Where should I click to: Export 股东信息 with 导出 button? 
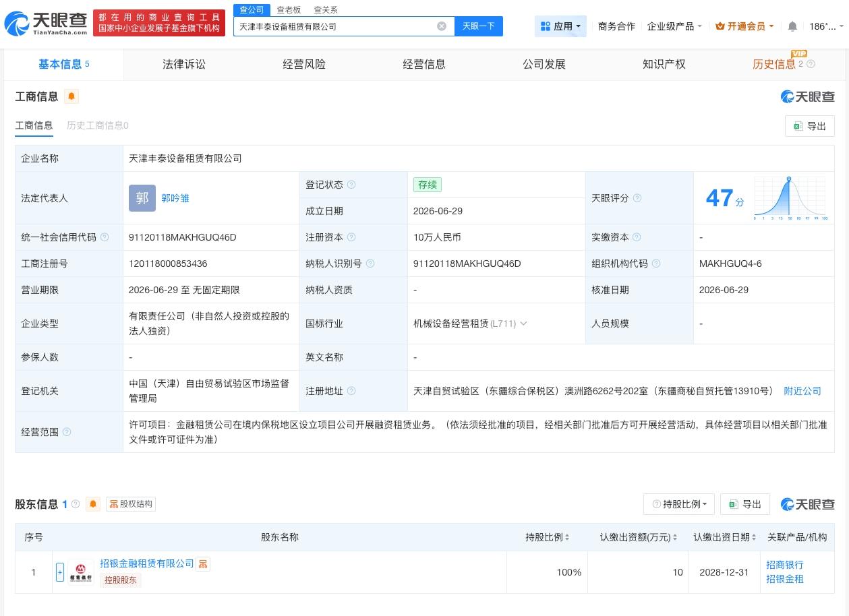tap(745, 504)
